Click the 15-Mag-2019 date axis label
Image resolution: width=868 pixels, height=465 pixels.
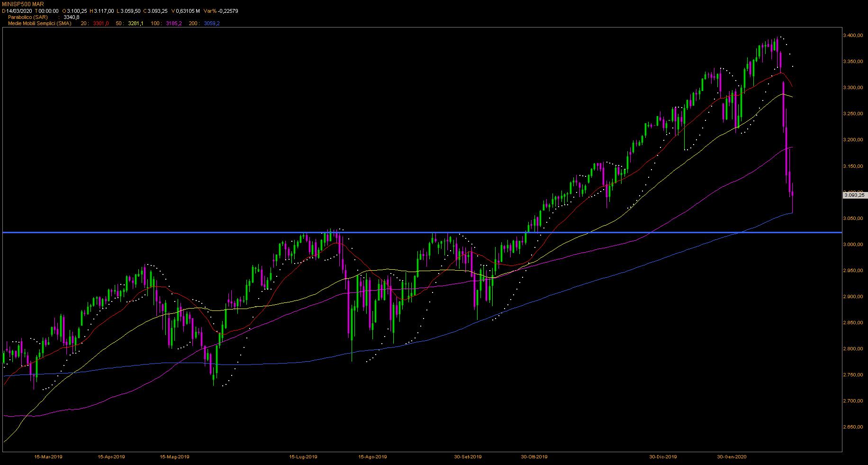pos(175,457)
